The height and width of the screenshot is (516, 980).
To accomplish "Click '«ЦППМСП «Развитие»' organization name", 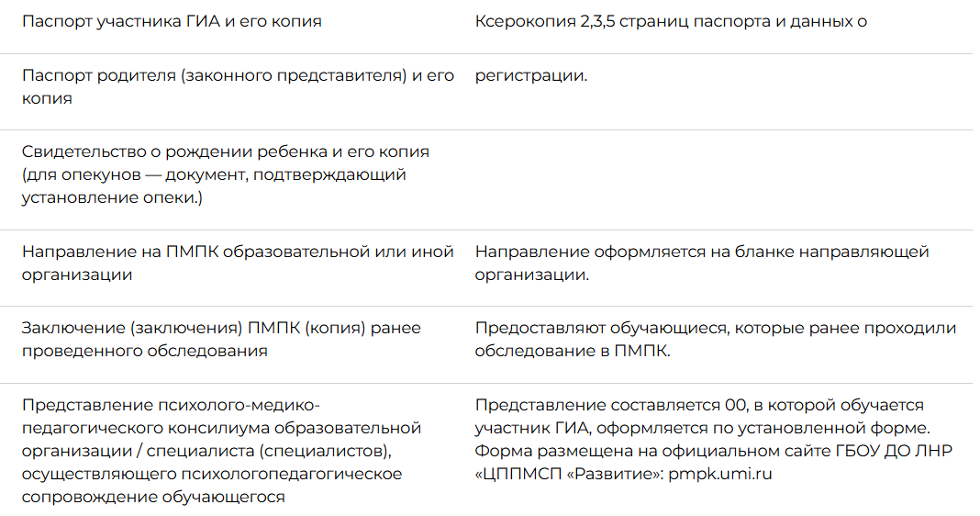I will [x=568, y=474].
